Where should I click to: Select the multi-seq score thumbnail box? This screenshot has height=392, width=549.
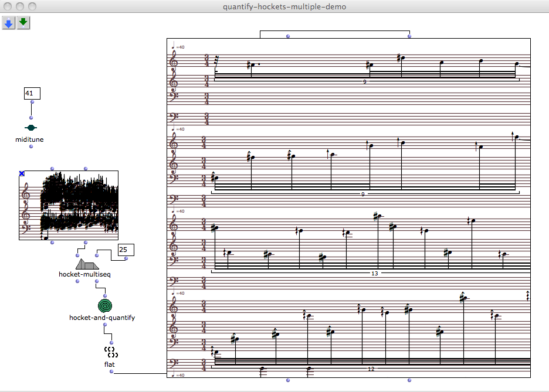69,205
